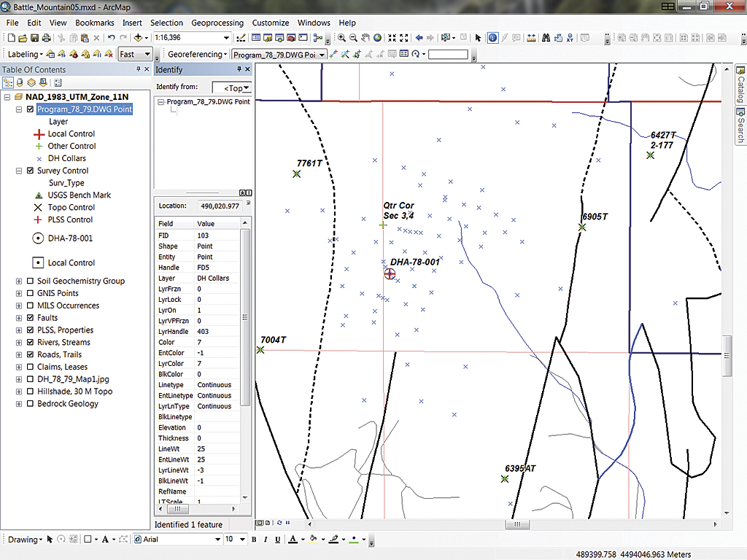Click the Georeferencing toolbar menu button

pos(195,54)
